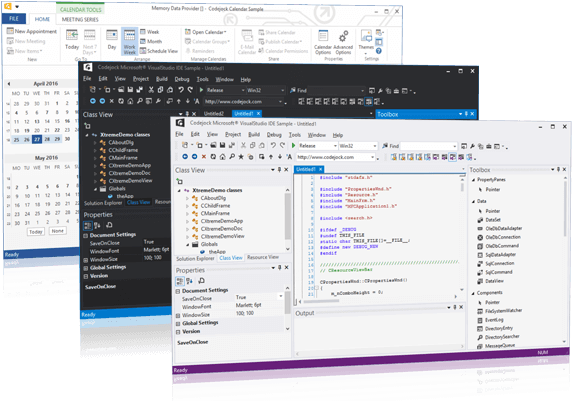Expand WindowSize property in front Properties
Image resolution: width=572 pixels, height=401 pixels.
178,315
